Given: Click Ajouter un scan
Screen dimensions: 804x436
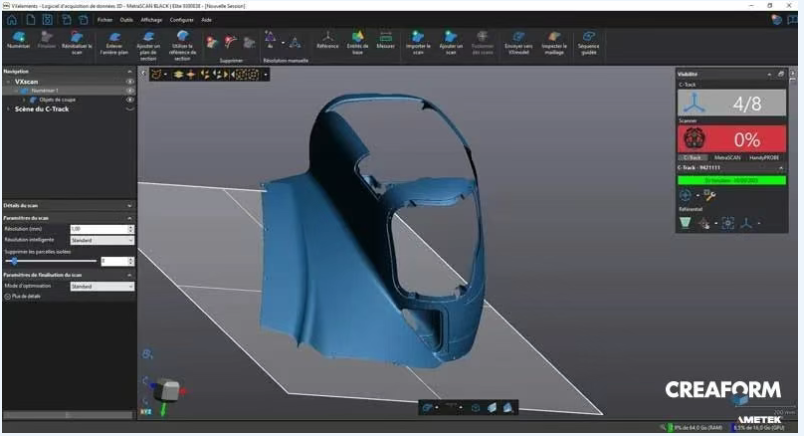Looking at the screenshot, I should (x=451, y=42).
